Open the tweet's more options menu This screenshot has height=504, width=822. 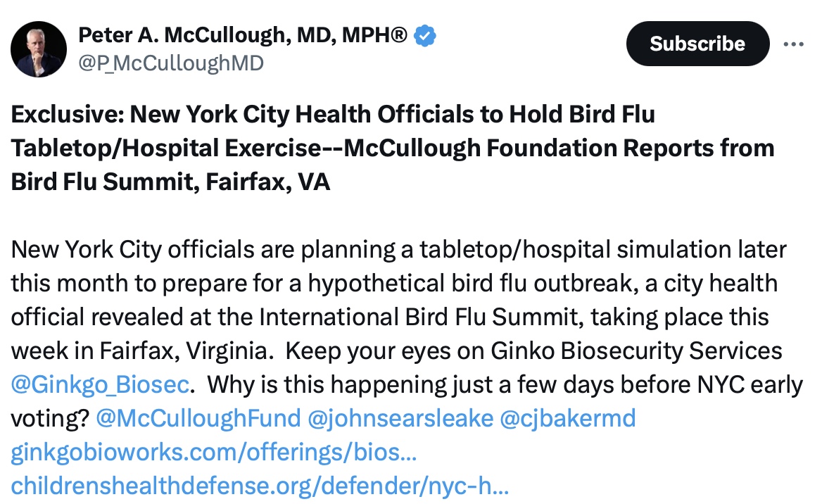[793, 44]
